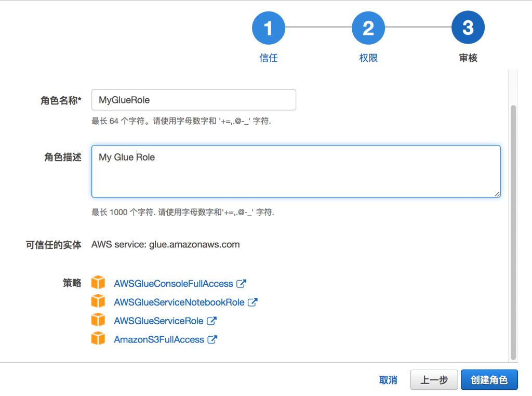Click the 创建角色 create role button

point(489,380)
